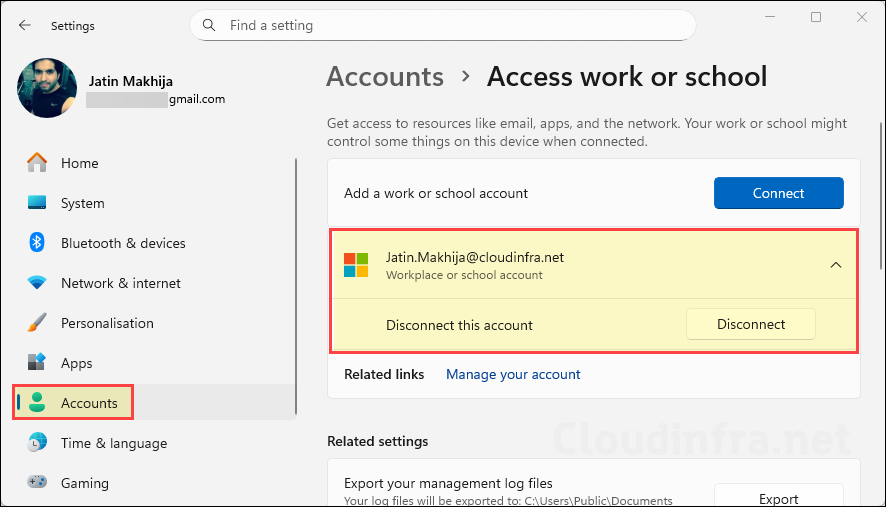Click 'Export your management log files' text
Viewport: 886px width, 507px height.
(448, 483)
